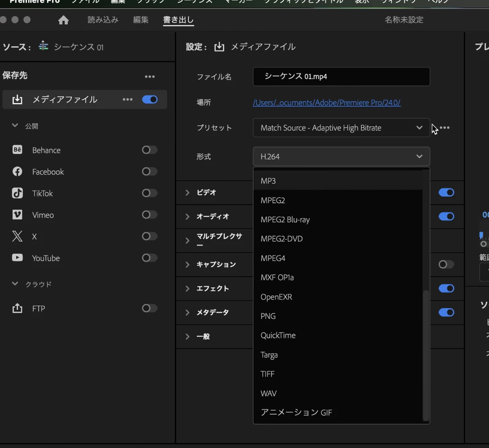
Task: Choose MPEG2 Blu-ray format
Action: pyautogui.click(x=338, y=220)
